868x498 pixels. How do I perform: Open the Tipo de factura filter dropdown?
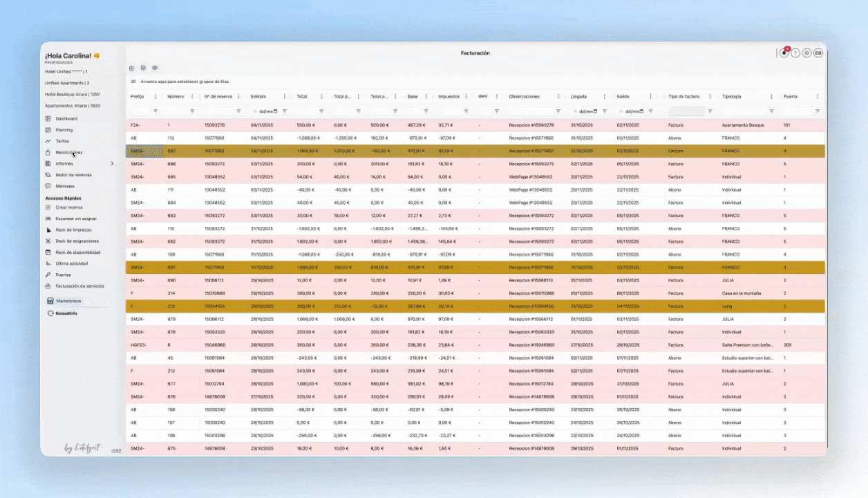(687, 111)
